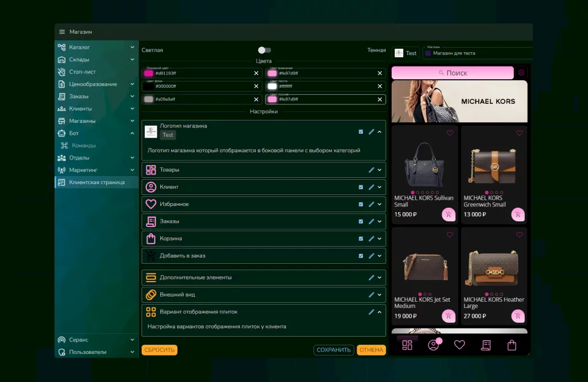Click the MICHAEL KORS banner image
Image resolution: width=588 pixels, height=382 pixels.
tap(459, 102)
